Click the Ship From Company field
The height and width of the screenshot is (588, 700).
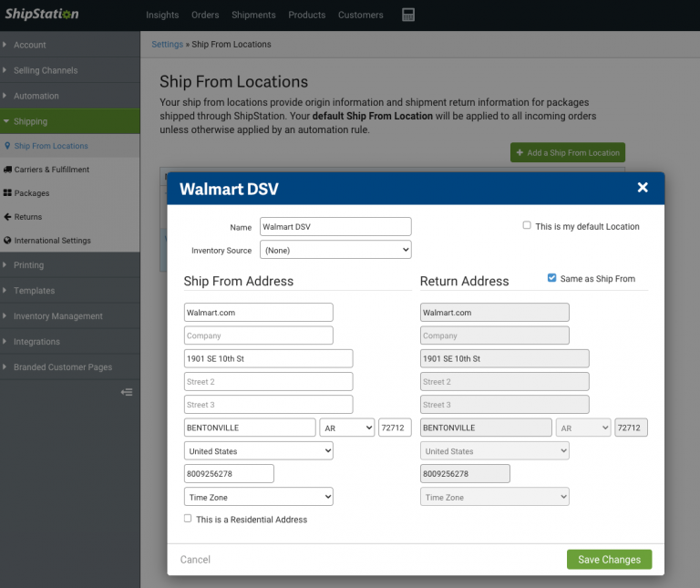(259, 335)
